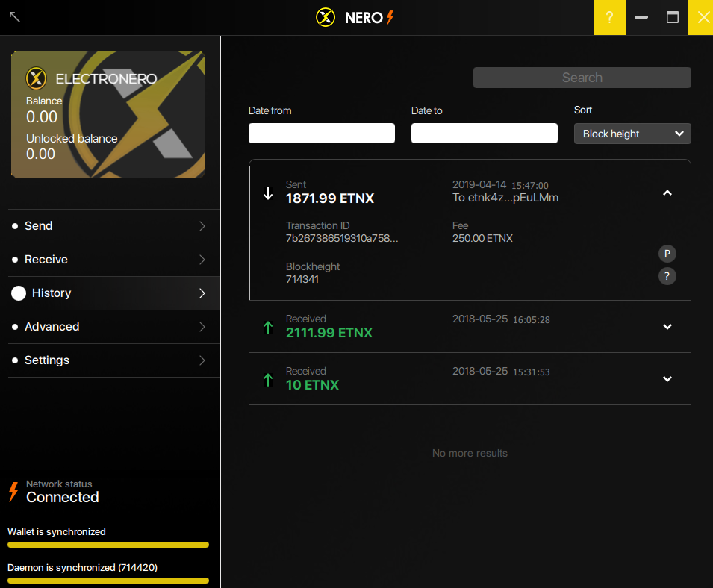Screen dimensions: 713x588
Task: Click the 15:31:53 transaction timestamp
Action: (532, 372)
